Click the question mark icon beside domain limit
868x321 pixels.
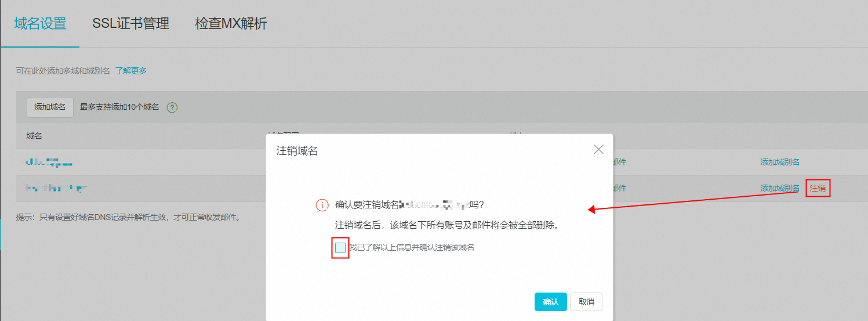[172, 107]
